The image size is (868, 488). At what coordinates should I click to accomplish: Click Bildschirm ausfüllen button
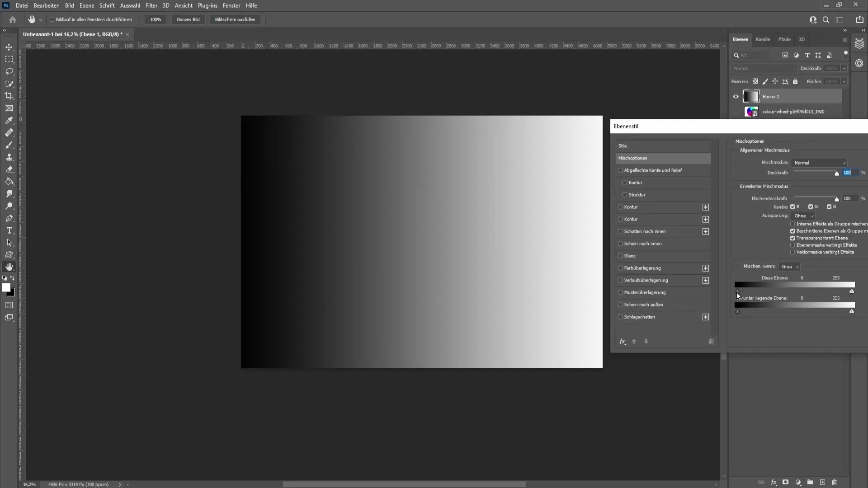tap(234, 19)
